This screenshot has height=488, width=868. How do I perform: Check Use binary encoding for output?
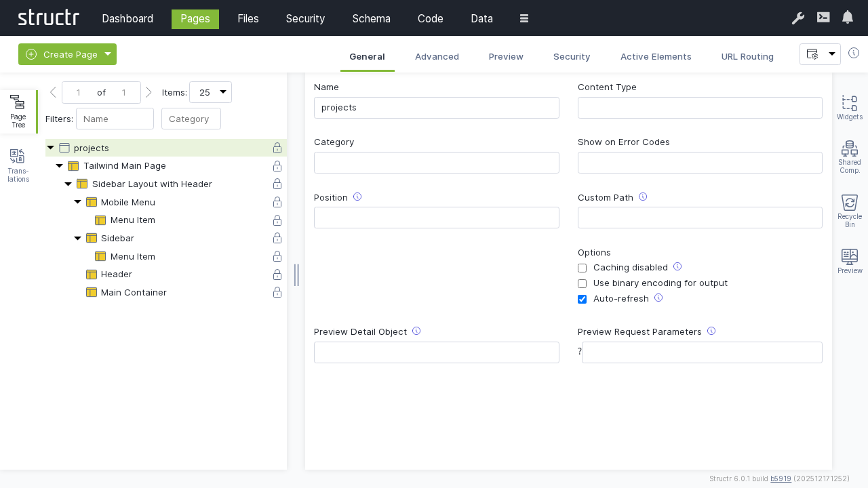pyautogui.click(x=582, y=284)
